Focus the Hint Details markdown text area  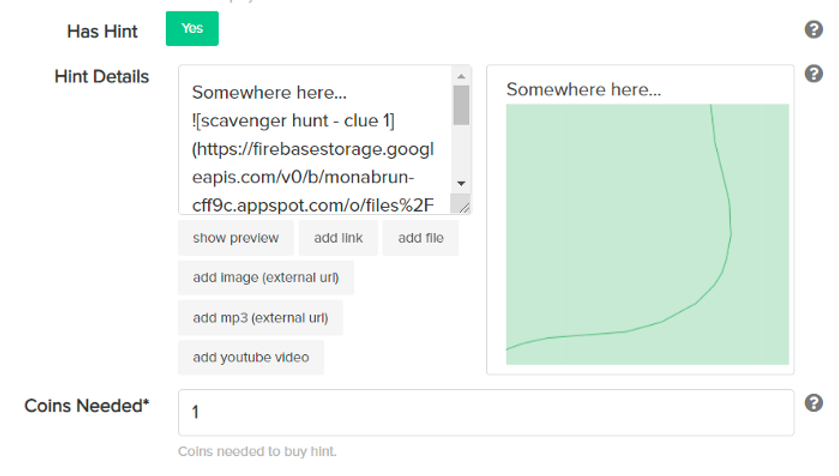(316, 140)
